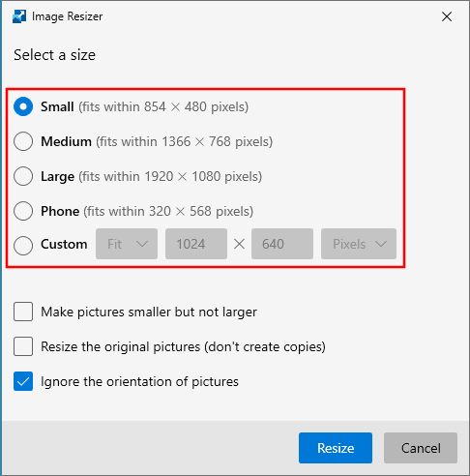This screenshot has width=470, height=476.
Task: Click the Cancel button
Action: 421,448
